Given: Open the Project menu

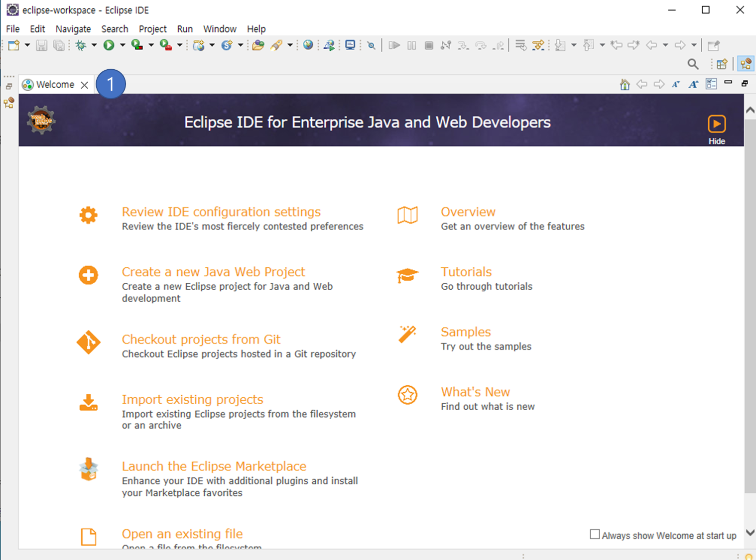Looking at the screenshot, I should pos(152,29).
